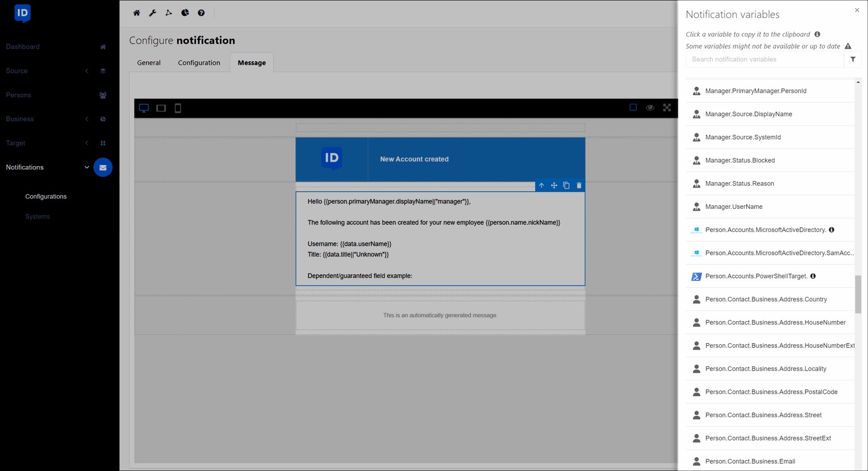Screen dimensions: 868x471
Task: Click the Notifications envelope icon
Action: pyautogui.click(x=103, y=167)
